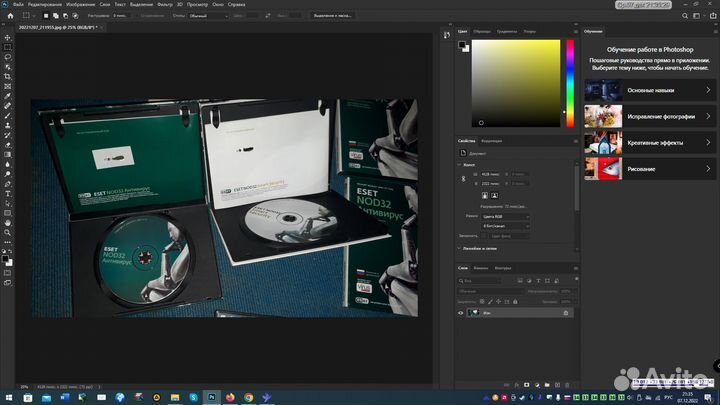720x405 pixels.
Task: Open the bit depth dropdown
Action: 505,226
